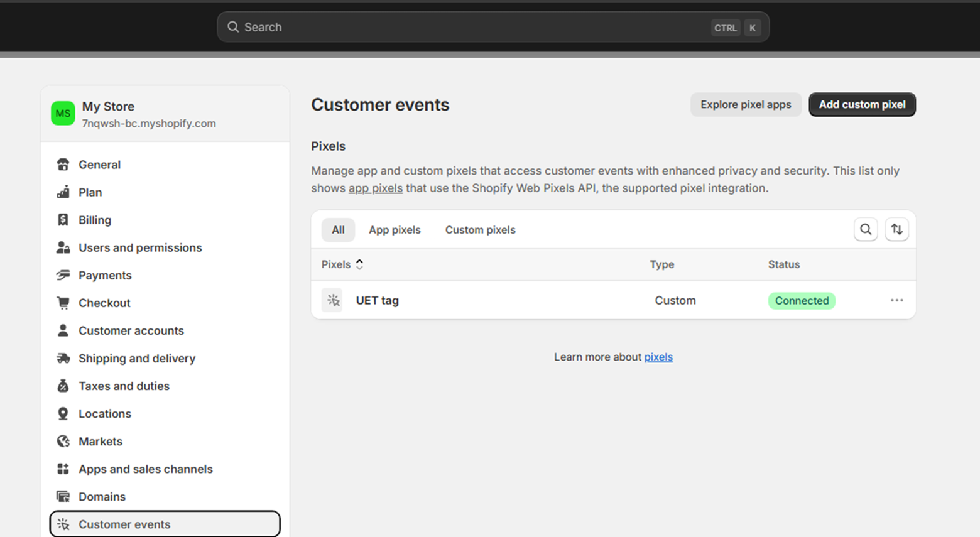Select Customer events in sidebar
This screenshot has height=537, width=980.
[x=165, y=524]
